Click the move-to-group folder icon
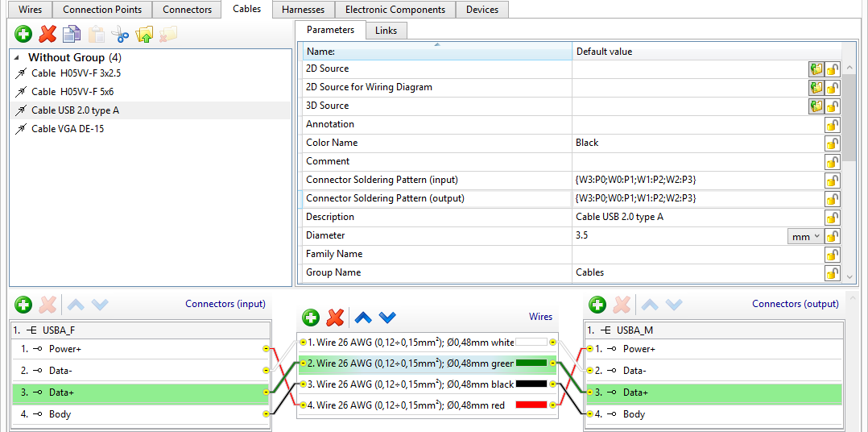Screen dimensions: 868x432 [144, 34]
